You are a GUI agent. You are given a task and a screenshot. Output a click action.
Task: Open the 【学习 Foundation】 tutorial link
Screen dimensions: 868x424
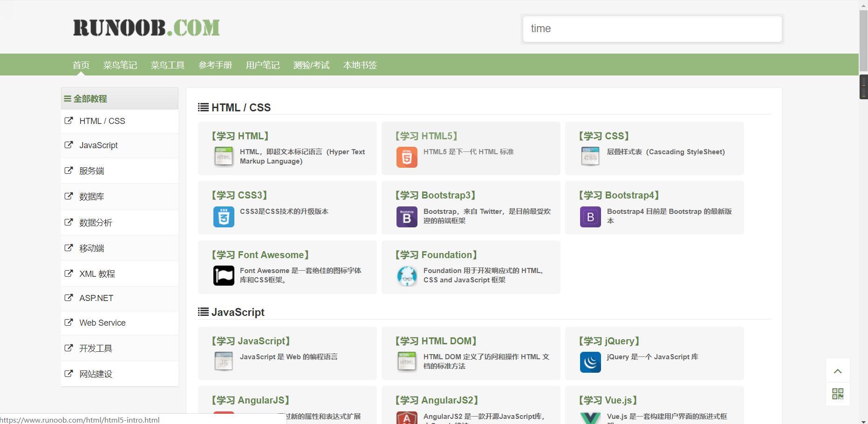[436, 255]
